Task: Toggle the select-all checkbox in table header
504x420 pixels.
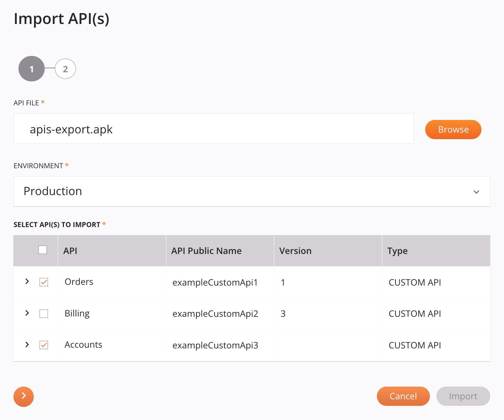Action: click(x=42, y=250)
